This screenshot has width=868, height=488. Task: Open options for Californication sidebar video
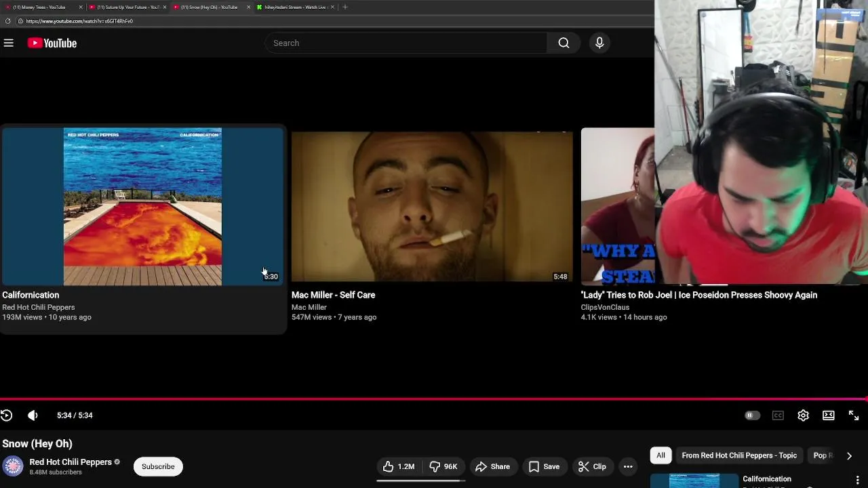[858, 480]
